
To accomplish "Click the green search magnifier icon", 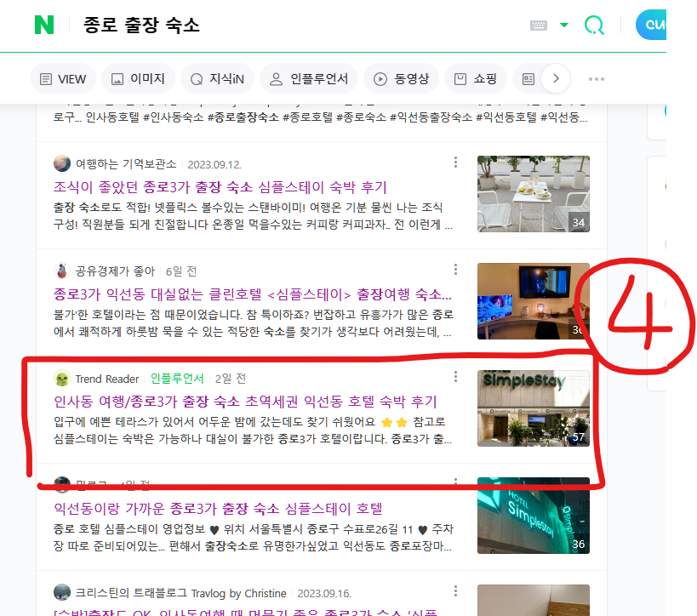I will 594,26.
